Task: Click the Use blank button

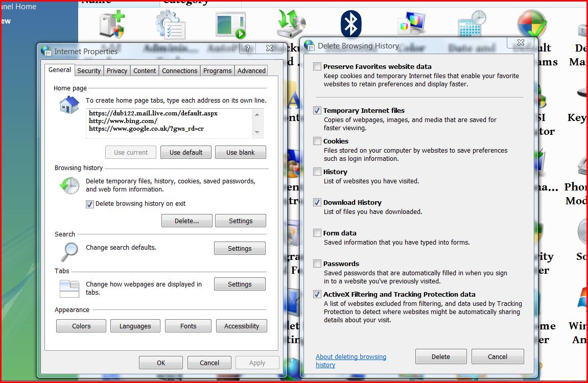Action: tap(241, 152)
